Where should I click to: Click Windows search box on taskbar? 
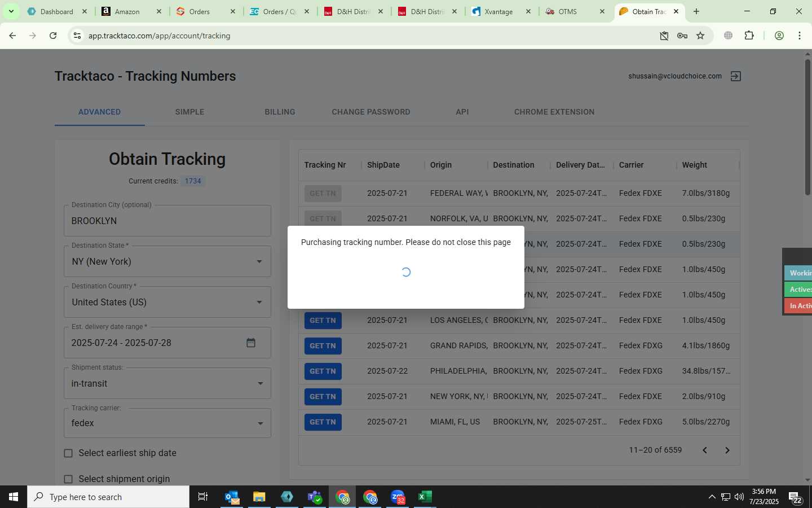point(108,497)
